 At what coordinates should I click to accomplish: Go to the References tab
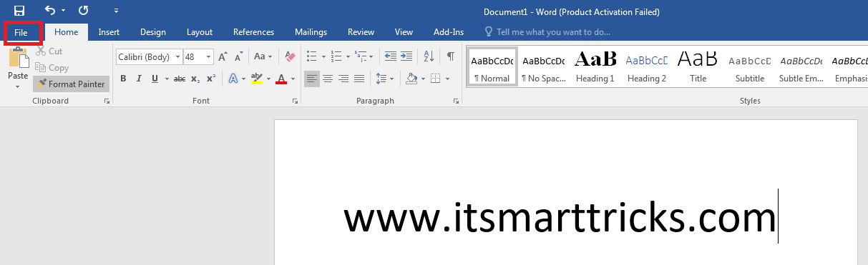click(x=253, y=32)
